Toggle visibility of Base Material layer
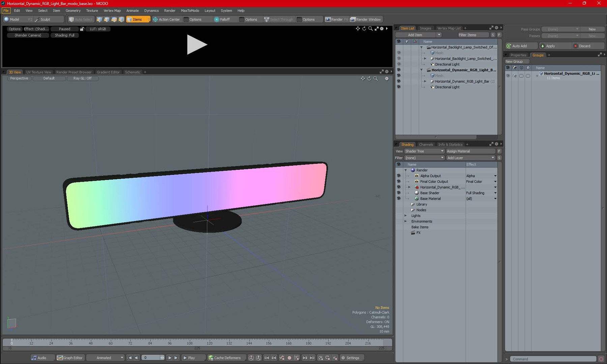 pos(399,199)
